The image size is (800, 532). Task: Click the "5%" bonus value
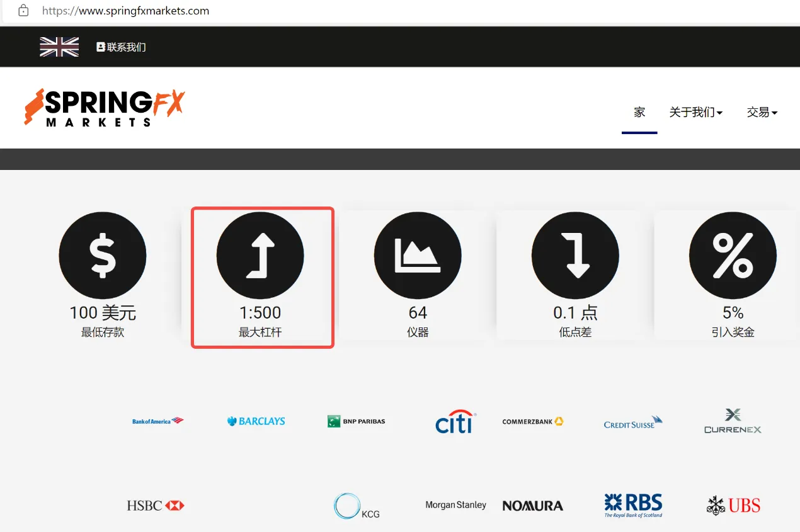[x=733, y=313]
